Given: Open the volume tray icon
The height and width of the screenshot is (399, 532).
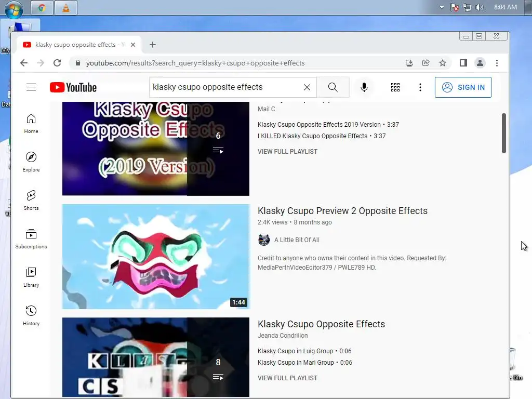Looking at the screenshot, I should [479, 7].
